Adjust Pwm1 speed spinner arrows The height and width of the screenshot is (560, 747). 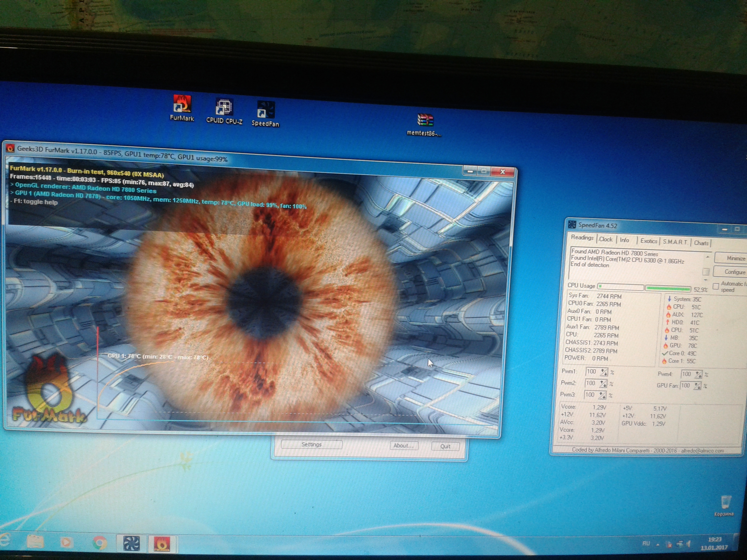(603, 372)
